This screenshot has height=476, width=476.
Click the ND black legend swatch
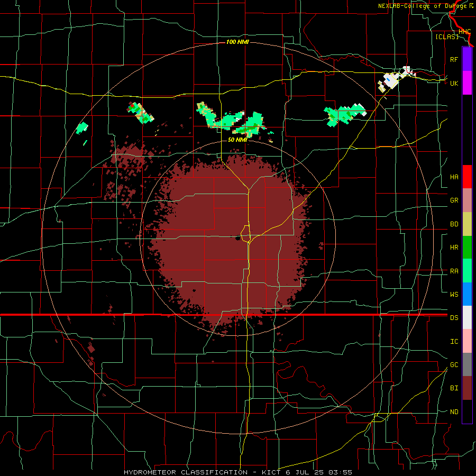click(x=467, y=411)
